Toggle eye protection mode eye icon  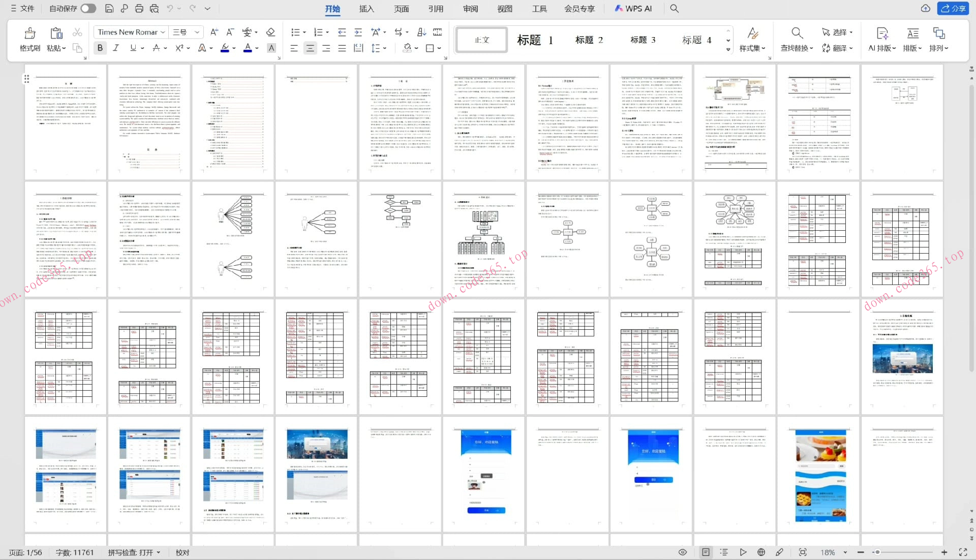[683, 552]
